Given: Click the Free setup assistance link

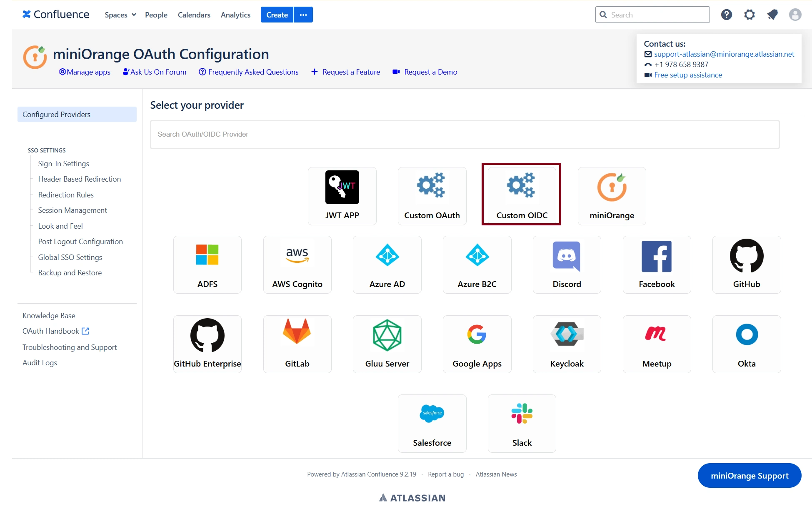Looking at the screenshot, I should [688, 75].
